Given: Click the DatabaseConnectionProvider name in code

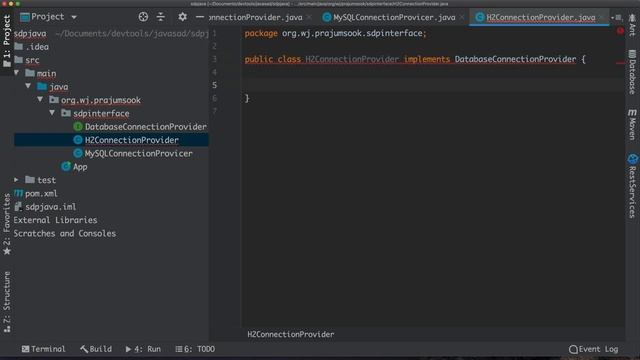Looking at the screenshot, I should [x=516, y=59].
